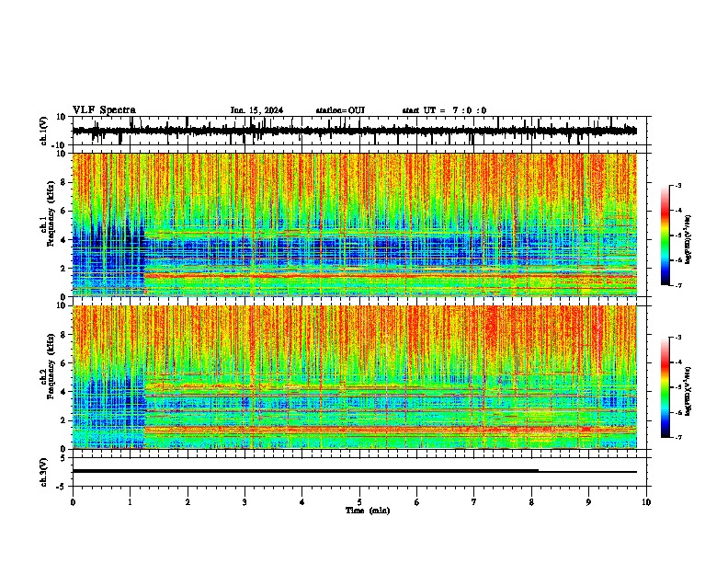Click the "8" kHz tick of ch.2 spectrogram

(x=63, y=335)
